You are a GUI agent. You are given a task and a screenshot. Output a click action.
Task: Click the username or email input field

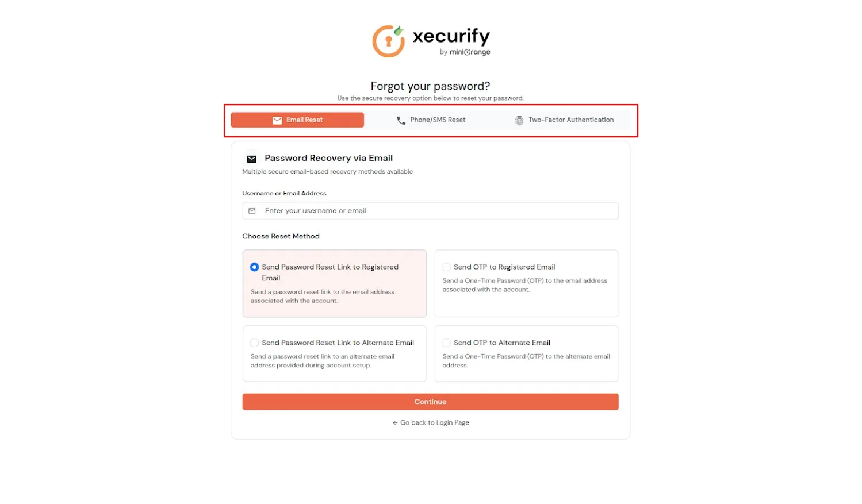coord(430,211)
